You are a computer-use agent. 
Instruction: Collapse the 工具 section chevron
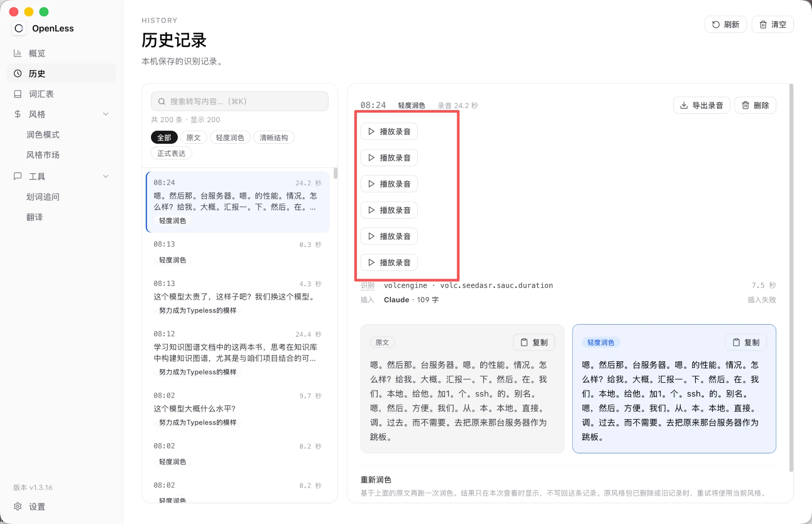click(x=106, y=176)
